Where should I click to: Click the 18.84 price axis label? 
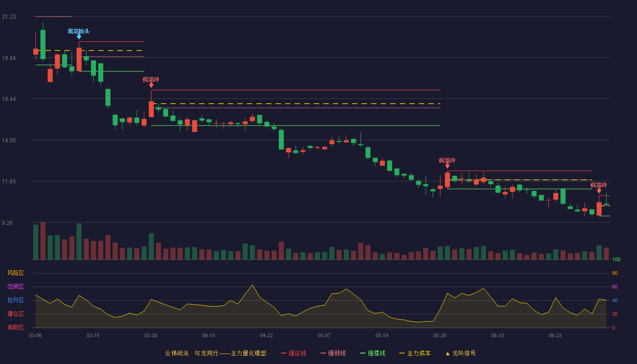[x=9, y=58]
